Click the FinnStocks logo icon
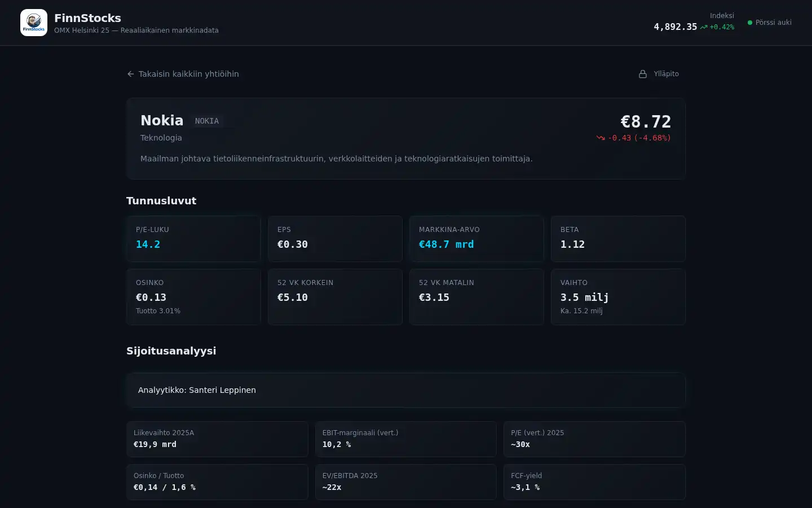This screenshot has height=508, width=812. [34, 23]
